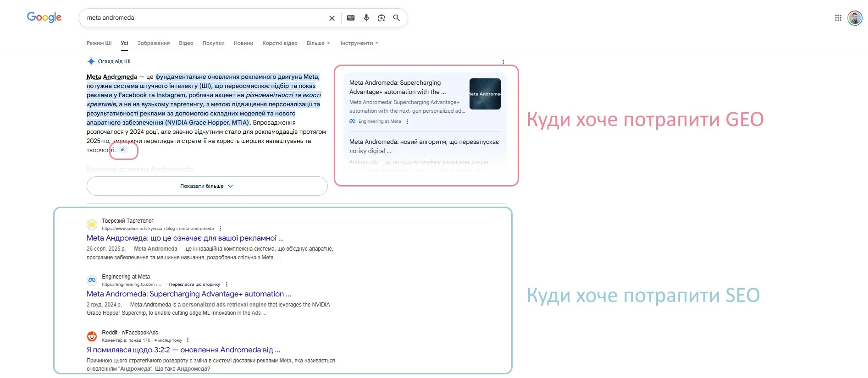
Task: Open the account profile avatar
Action: point(855,18)
